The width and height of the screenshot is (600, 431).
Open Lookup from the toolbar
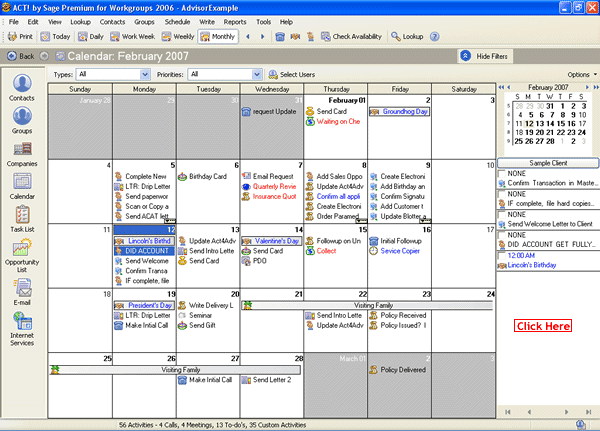tap(407, 36)
